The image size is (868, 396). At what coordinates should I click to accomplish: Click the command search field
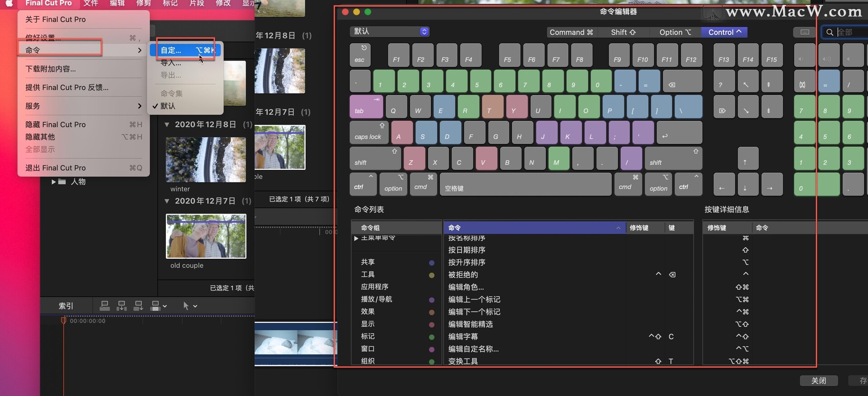846,32
